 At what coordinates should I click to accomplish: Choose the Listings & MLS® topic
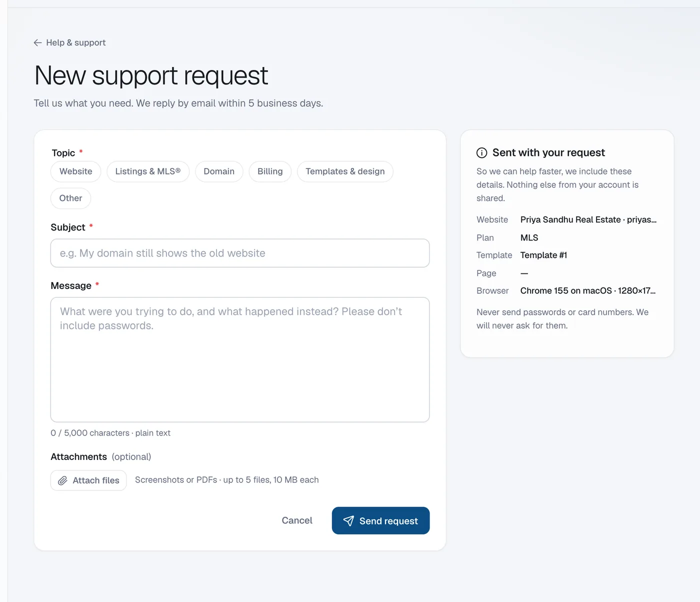pyautogui.click(x=148, y=171)
